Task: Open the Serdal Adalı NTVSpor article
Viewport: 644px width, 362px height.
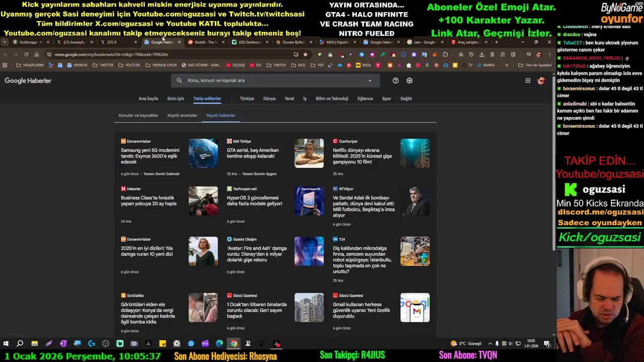Action: 364,206
